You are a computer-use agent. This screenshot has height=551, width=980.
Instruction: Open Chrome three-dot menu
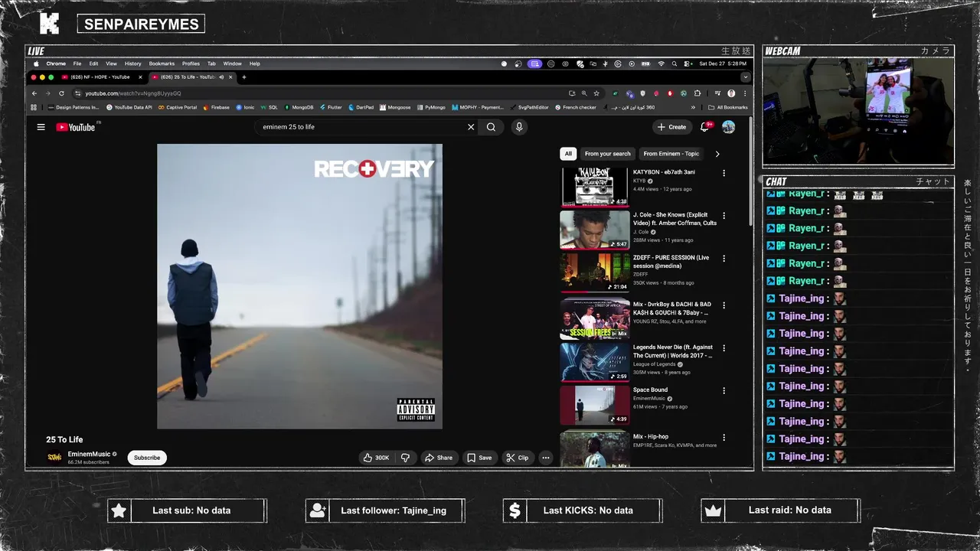[x=745, y=93]
